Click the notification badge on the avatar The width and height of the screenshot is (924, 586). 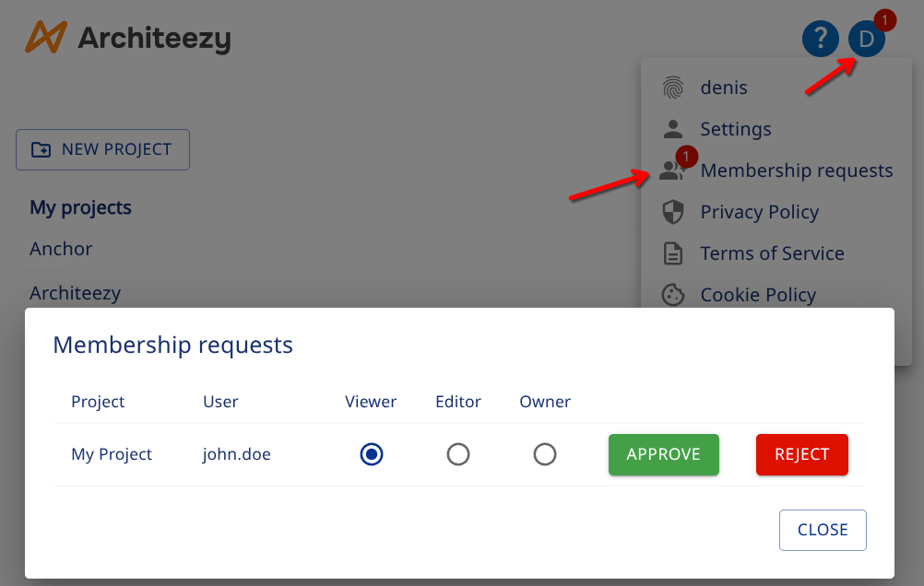pos(884,19)
